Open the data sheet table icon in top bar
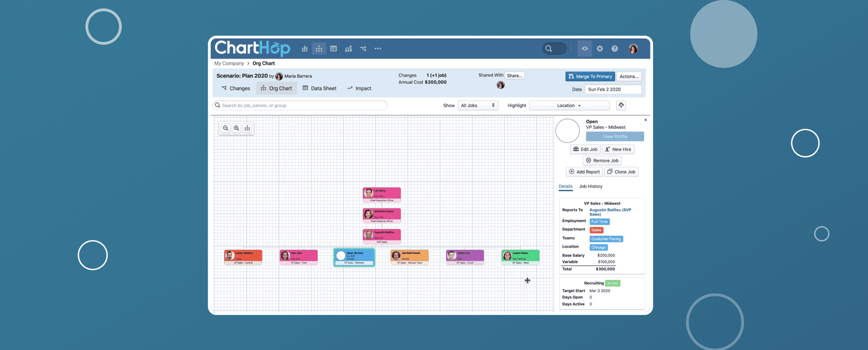The image size is (868, 350). [333, 49]
